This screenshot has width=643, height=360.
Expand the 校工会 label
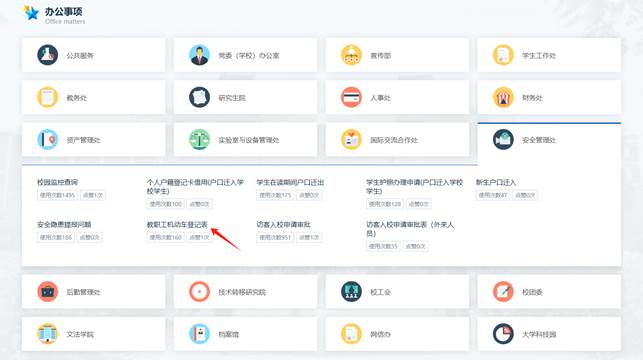click(381, 292)
